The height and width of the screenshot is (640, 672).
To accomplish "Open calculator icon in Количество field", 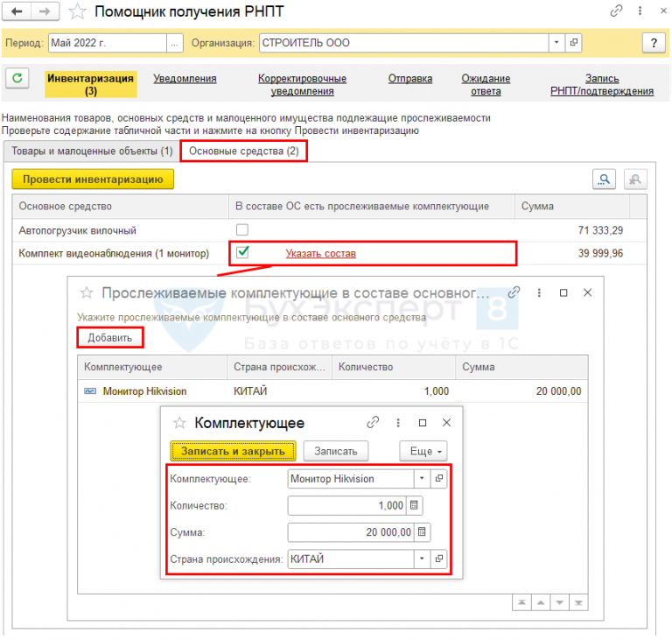I will pos(415,505).
